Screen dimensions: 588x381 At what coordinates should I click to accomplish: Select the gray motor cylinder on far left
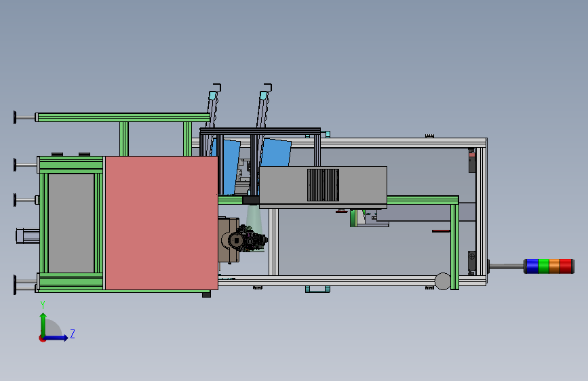coord(27,236)
